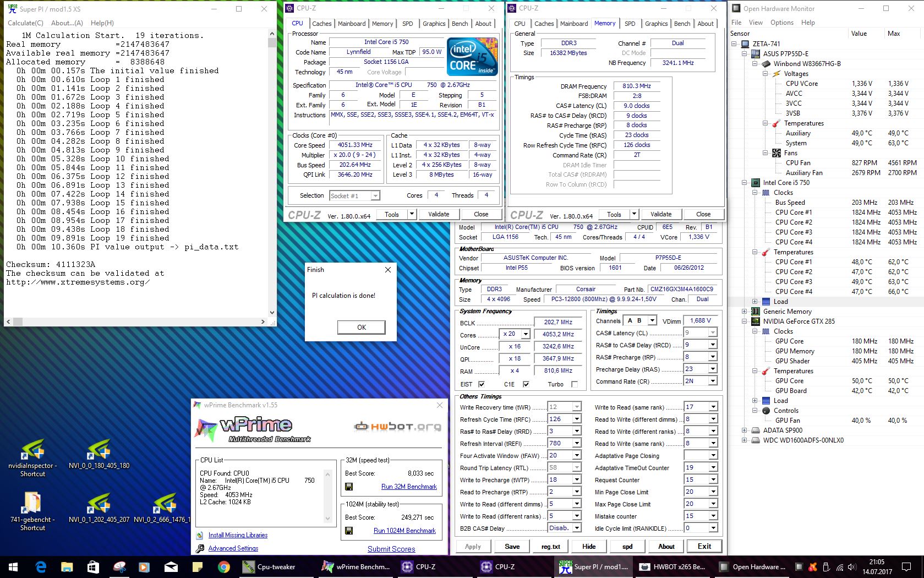The height and width of the screenshot is (578, 924).
Task: Open the NVI_0_2_666_1476 desktop shortcut
Action: (163, 508)
